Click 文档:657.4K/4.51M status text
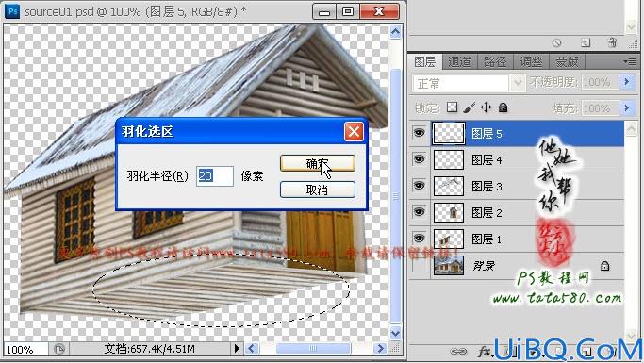This screenshot has height=363, width=644. pos(150,349)
